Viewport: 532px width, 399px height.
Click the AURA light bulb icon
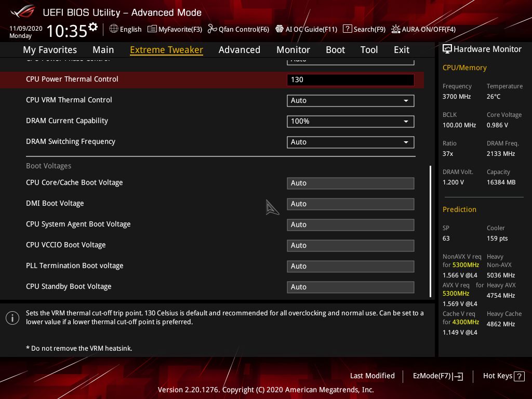[395, 29]
